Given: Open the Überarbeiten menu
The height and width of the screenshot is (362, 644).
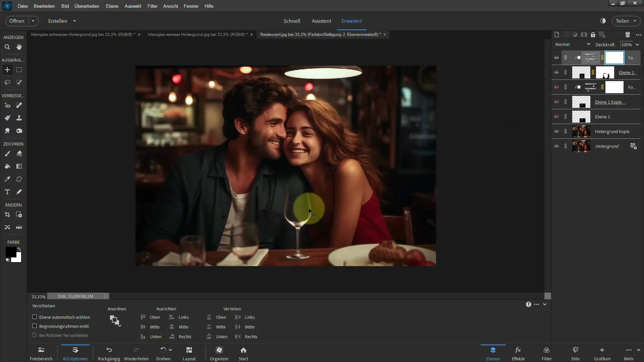Looking at the screenshot, I should 87,6.
